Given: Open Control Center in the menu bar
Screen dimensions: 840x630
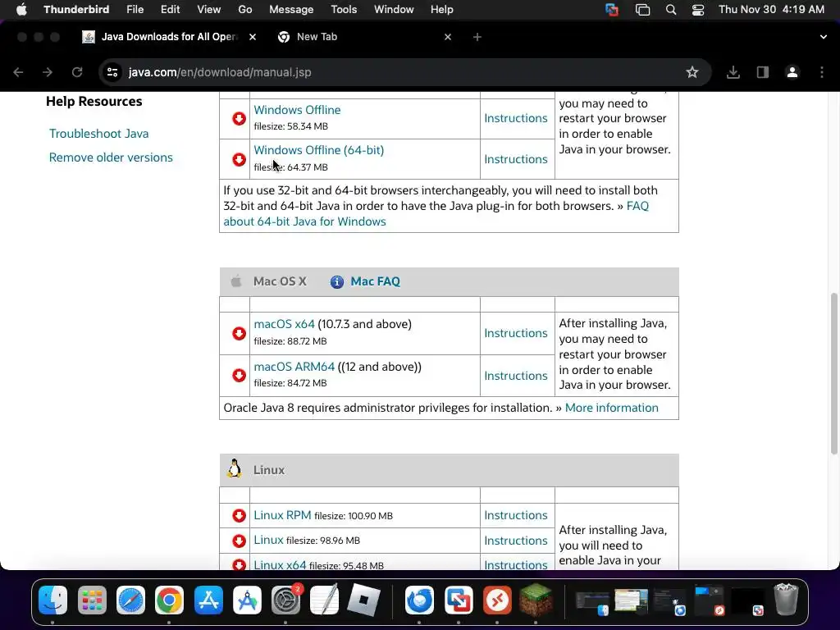Looking at the screenshot, I should coord(698,10).
